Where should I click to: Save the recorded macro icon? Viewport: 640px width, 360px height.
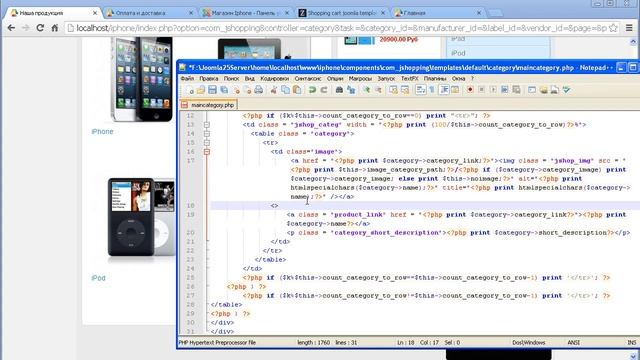point(516,90)
